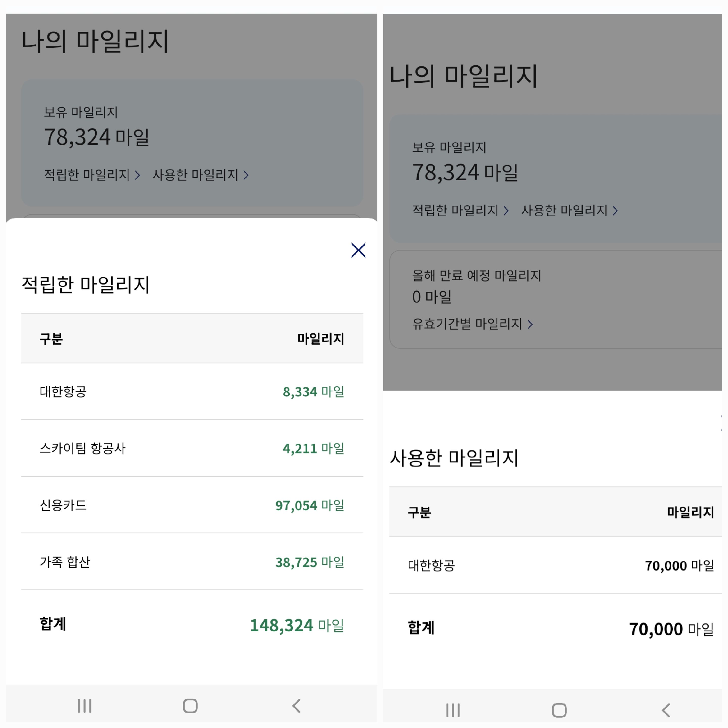The width and height of the screenshot is (728, 728).
Task: Tap back arrow in left navigation bar
Action: click(296, 706)
